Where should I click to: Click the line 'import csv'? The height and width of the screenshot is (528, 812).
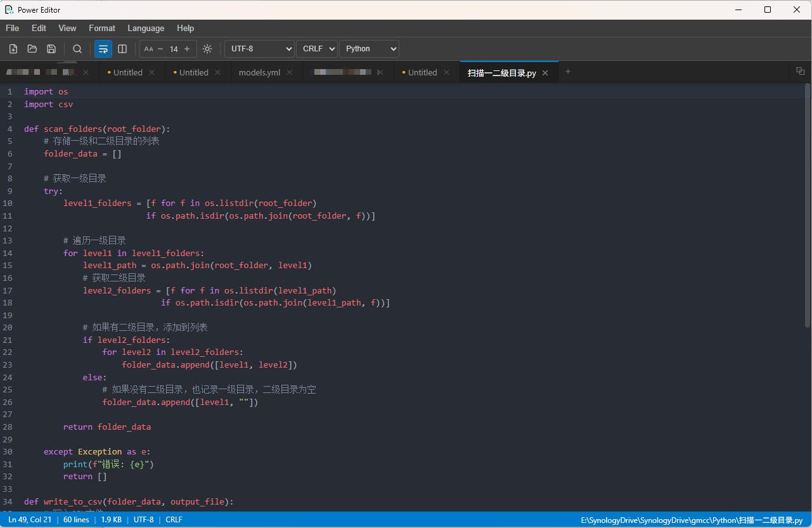[49, 104]
